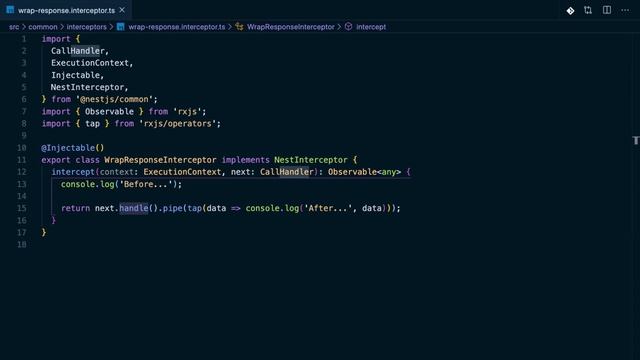Viewport: 640px width, 360px height.
Task: Click tap in line 8 import
Action: pyautogui.click(x=92, y=124)
